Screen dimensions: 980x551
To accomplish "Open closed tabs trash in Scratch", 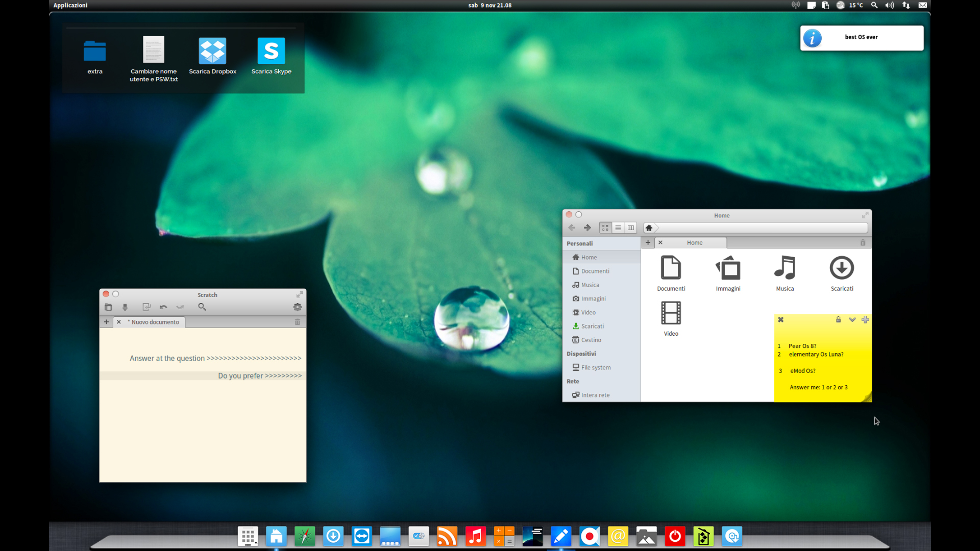I will 298,322.
